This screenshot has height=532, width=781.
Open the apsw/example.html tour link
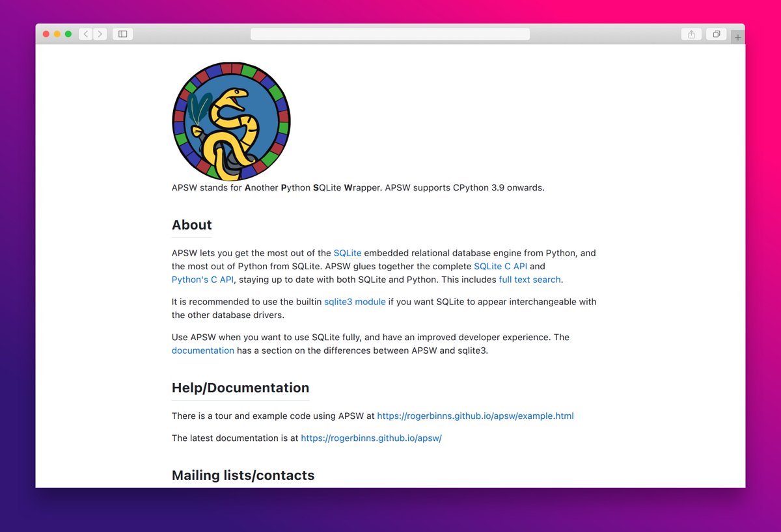click(476, 416)
